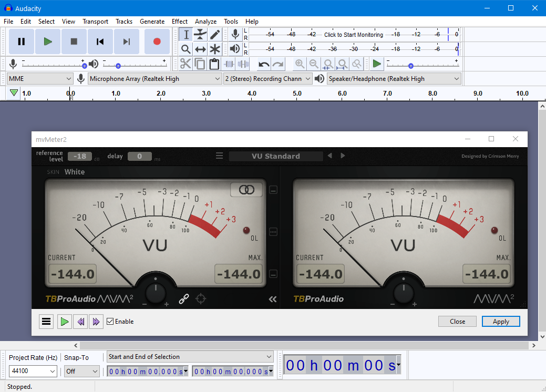This screenshot has height=392, width=546.
Task: Click the Apply button
Action: click(x=501, y=322)
